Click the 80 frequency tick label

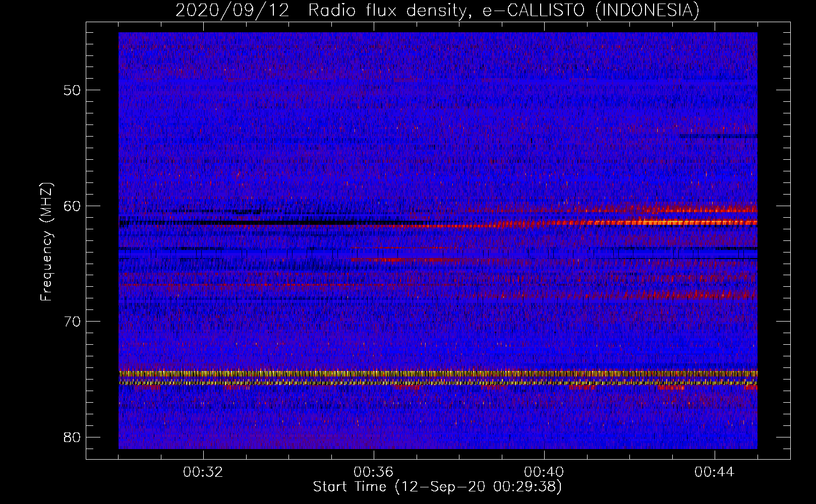tap(73, 437)
